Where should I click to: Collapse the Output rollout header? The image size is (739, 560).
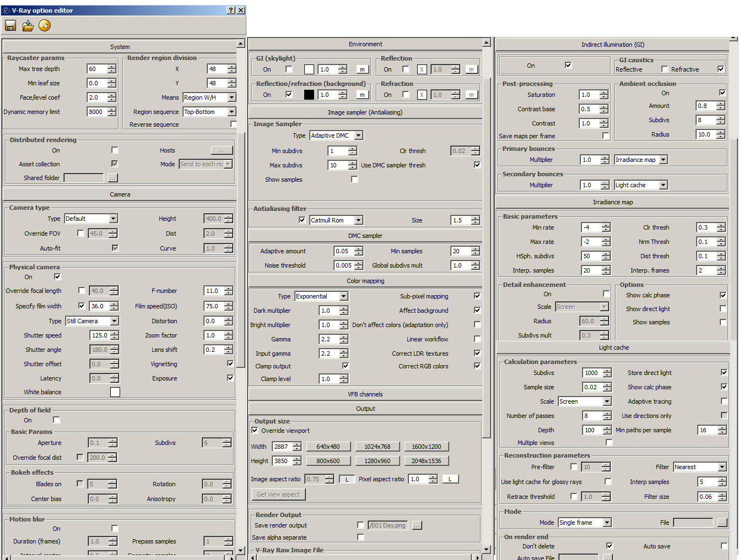365,409
